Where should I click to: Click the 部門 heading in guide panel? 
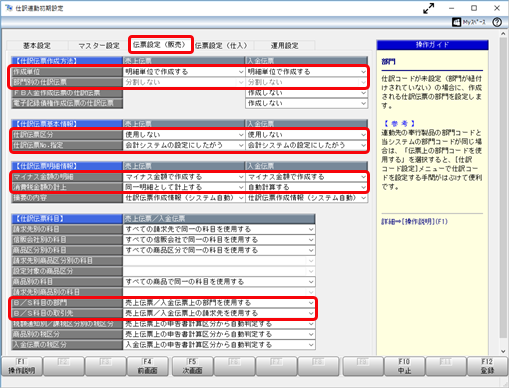click(389, 62)
